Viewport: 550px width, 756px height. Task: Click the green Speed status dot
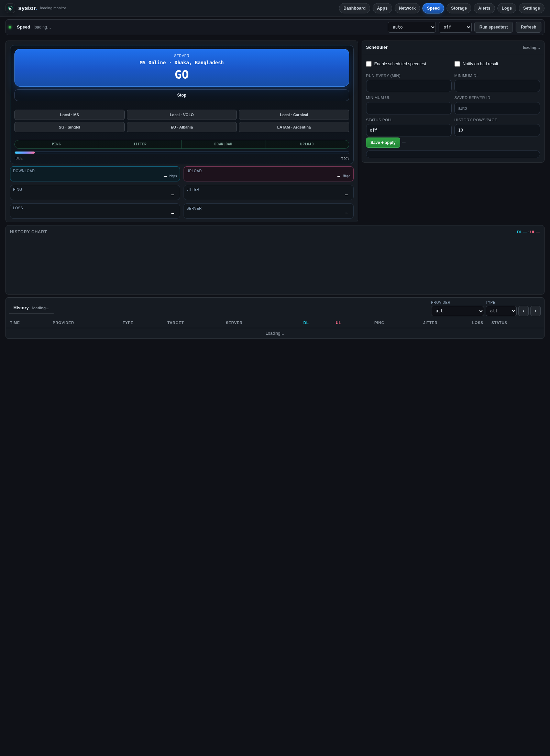(10, 27)
